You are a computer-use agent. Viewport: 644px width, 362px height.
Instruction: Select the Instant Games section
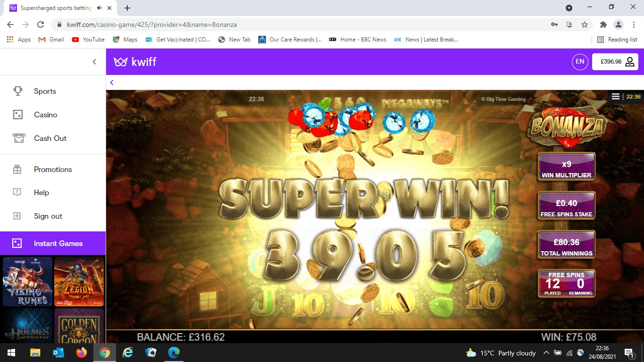pyautogui.click(x=53, y=243)
